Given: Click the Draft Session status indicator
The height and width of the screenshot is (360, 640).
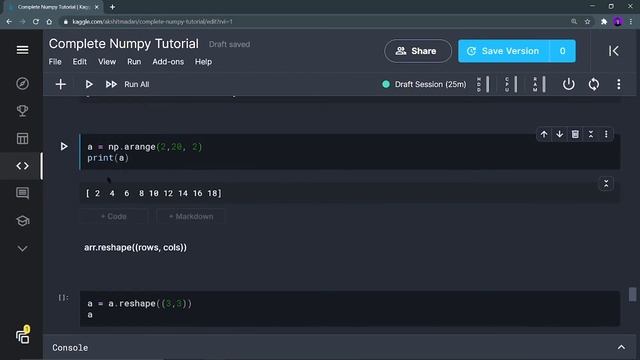Looking at the screenshot, I should pyautogui.click(x=424, y=84).
